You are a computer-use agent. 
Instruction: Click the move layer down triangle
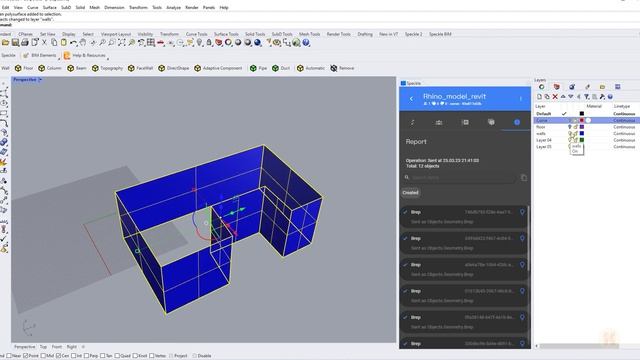click(571, 97)
